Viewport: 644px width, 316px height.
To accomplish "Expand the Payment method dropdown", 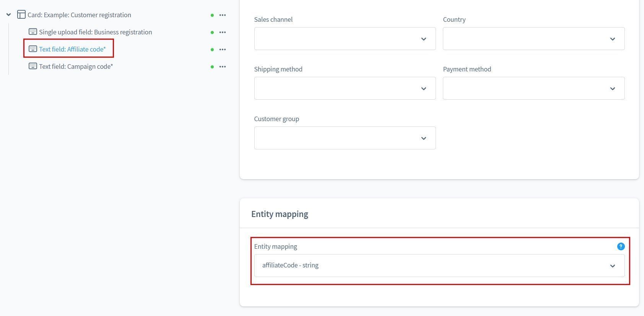I will (x=533, y=88).
